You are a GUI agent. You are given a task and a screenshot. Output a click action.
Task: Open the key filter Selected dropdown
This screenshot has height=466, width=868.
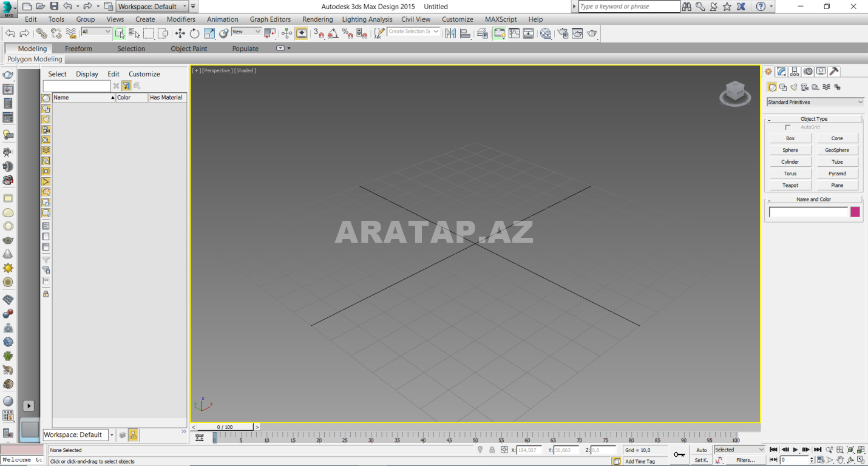pos(739,450)
